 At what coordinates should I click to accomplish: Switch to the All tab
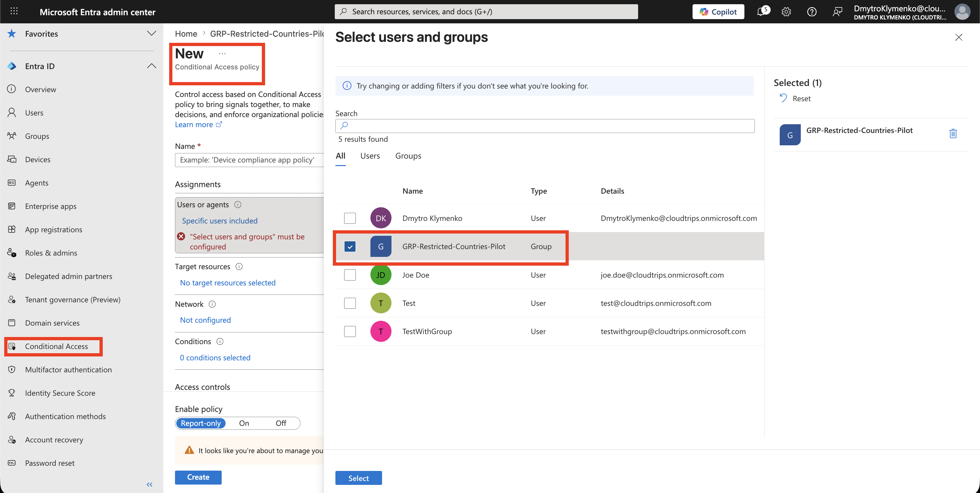coord(341,156)
